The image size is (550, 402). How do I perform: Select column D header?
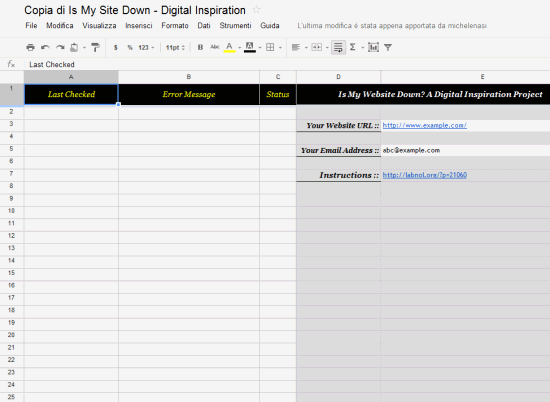(338, 77)
